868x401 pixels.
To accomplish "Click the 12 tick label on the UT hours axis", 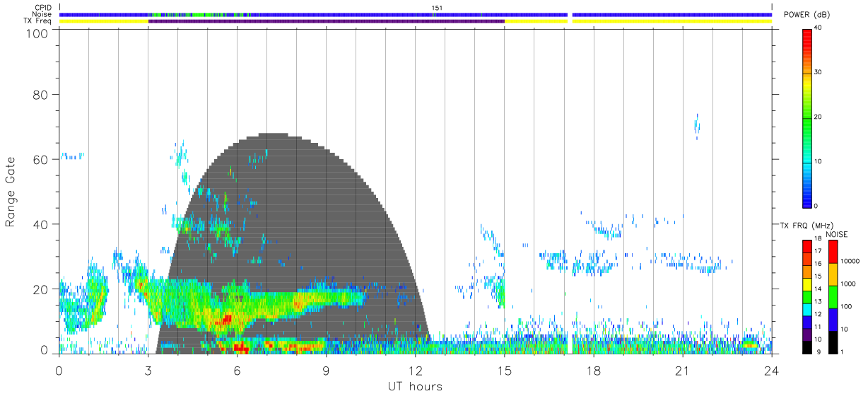I will [415, 371].
